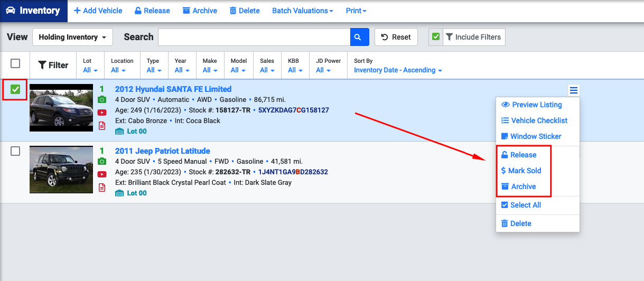Image resolution: width=644 pixels, height=281 pixels.
Task: Click garage lot icon for Hyundai Santa Fe
Action: (119, 131)
